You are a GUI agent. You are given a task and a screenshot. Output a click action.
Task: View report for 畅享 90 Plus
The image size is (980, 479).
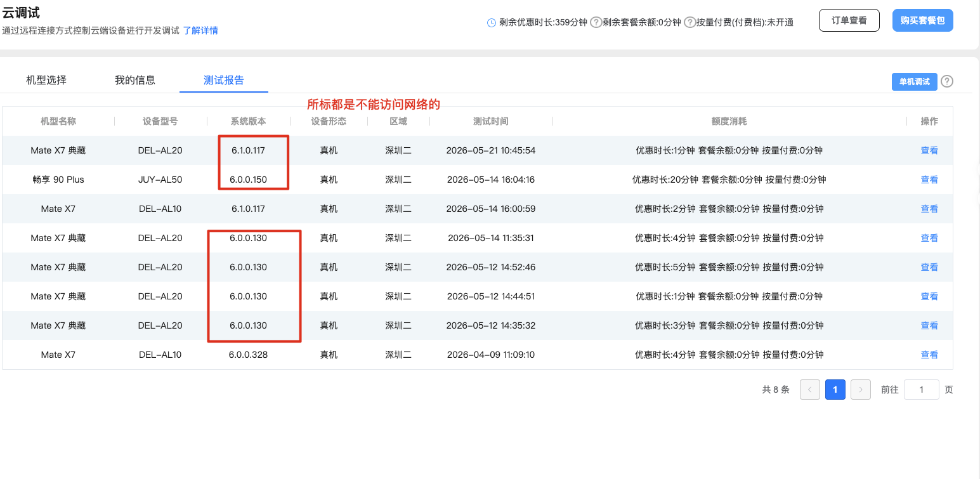(929, 180)
